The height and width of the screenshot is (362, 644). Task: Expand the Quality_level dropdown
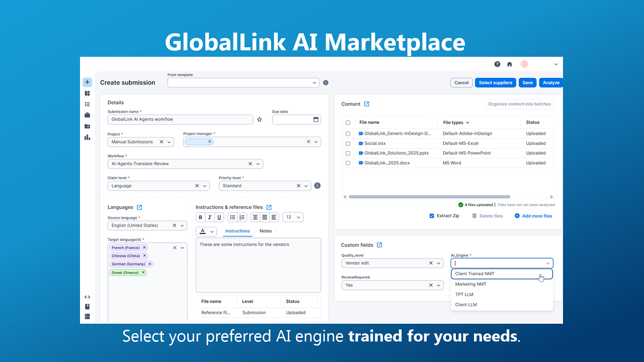pos(439,263)
